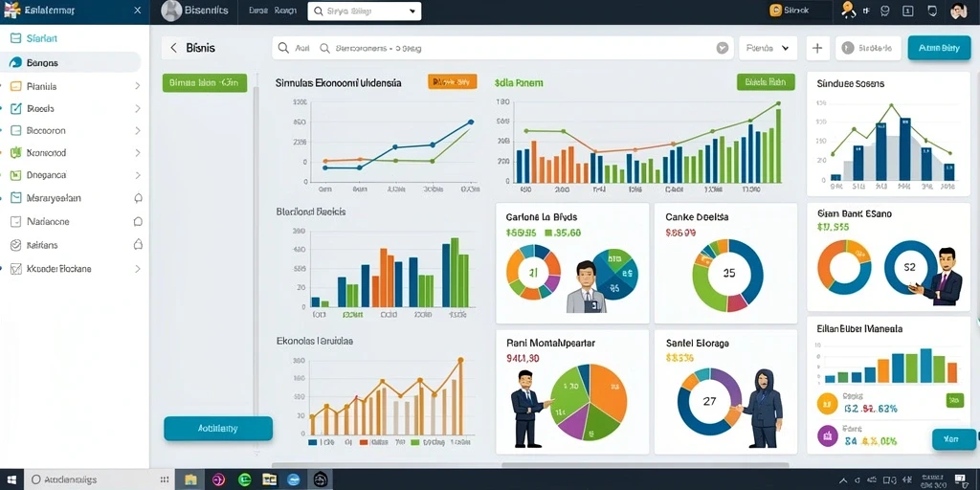This screenshot has width=980, height=490.
Task: Open the user avatar in the top bar
Action: [x=958, y=11]
